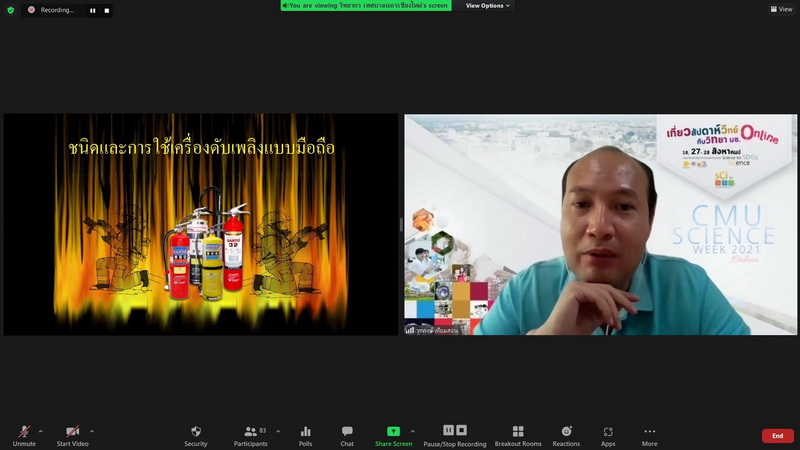Expand video options arrow beside Start Video

tap(92, 431)
